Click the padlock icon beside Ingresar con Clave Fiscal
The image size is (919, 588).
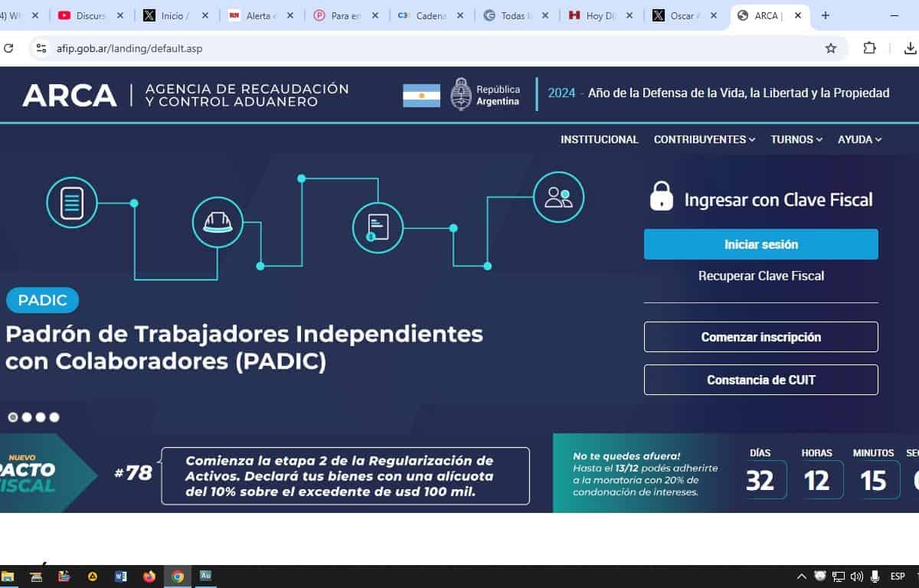tap(661, 196)
